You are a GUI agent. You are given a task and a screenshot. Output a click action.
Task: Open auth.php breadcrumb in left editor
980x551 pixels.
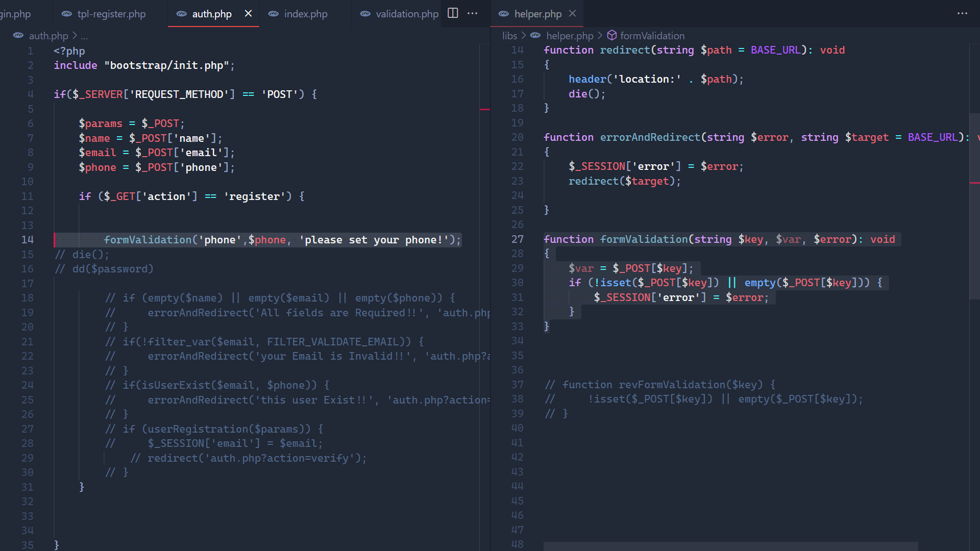[48, 36]
